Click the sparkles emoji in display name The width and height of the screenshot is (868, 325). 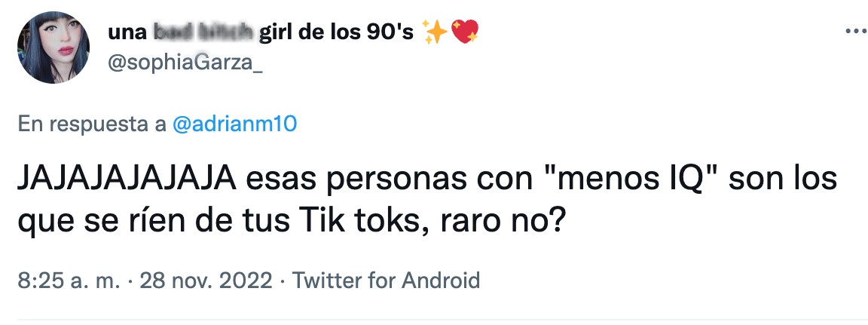click(x=435, y=33)
